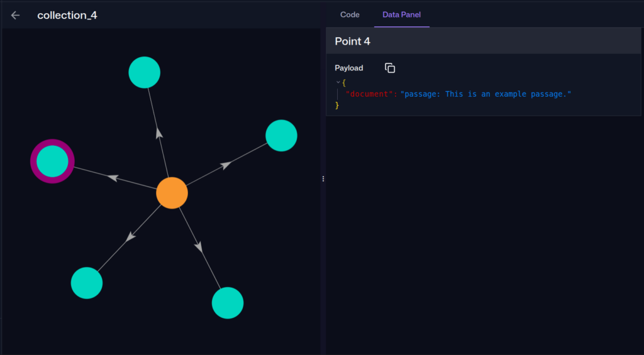Viewport: 644px width, 355px height.
Task: Select the teal node at upper right
Action: click(x=281, y=136)
